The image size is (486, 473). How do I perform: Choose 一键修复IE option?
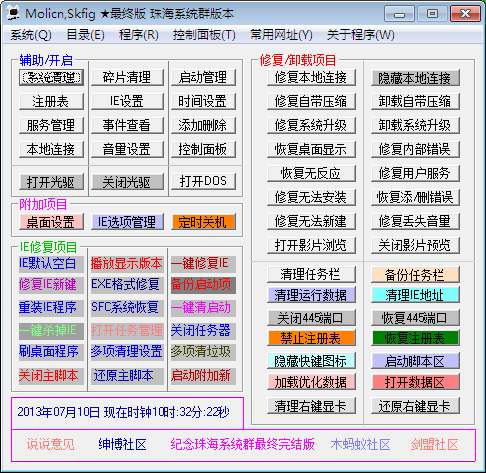click(203, 264)
